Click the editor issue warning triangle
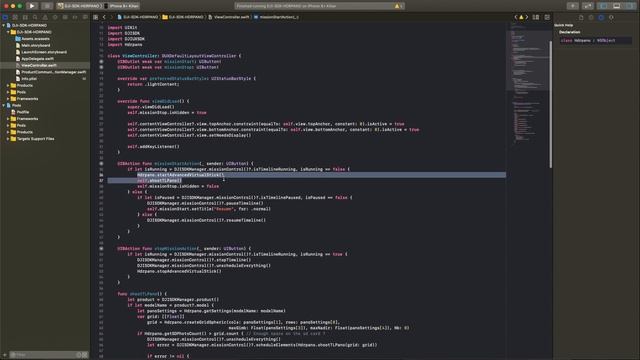This screenshot has height=360, width=640. pyautogui.click(x=521, y=17)
